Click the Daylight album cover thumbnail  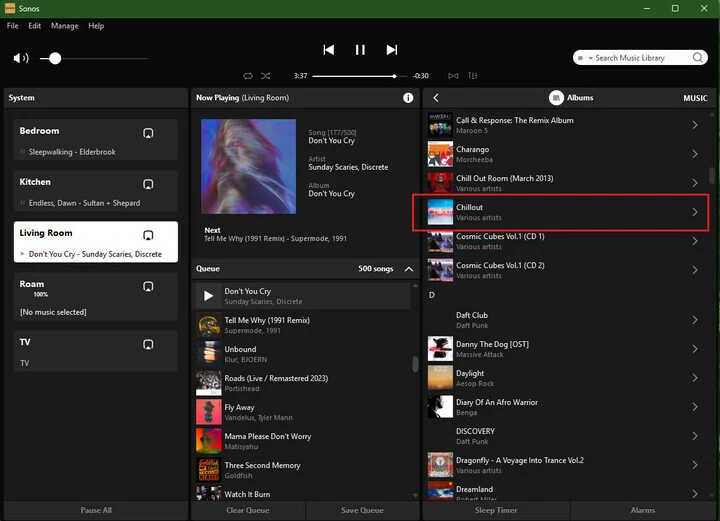(440, 378)
